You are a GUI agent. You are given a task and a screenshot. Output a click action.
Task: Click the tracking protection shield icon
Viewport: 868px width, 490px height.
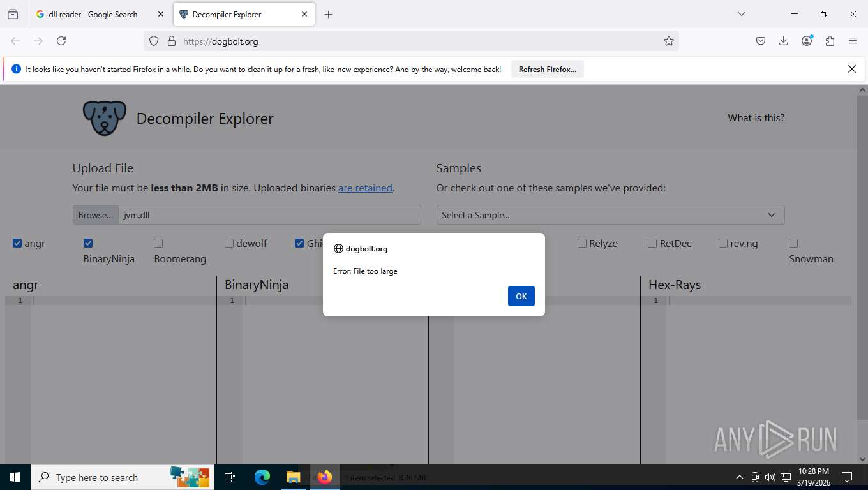154,41
